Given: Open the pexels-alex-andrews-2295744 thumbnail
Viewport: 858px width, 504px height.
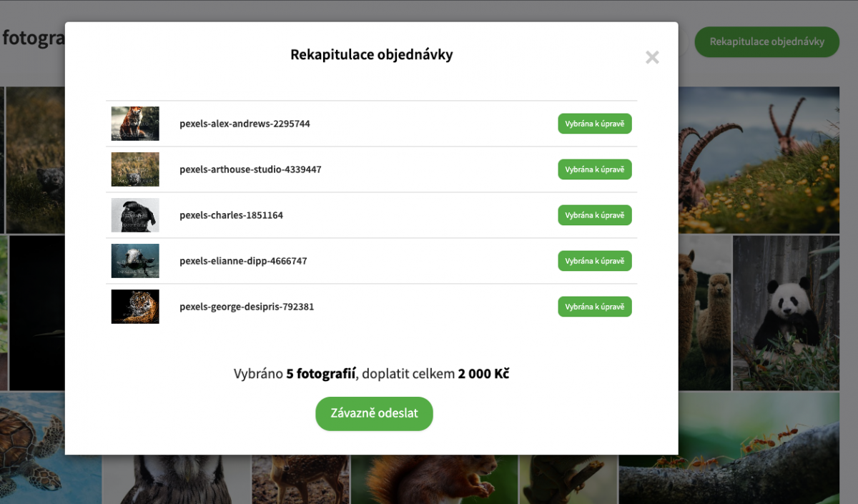Looking at the screenshot, I should pyautogui.click(x=135, y=124).
